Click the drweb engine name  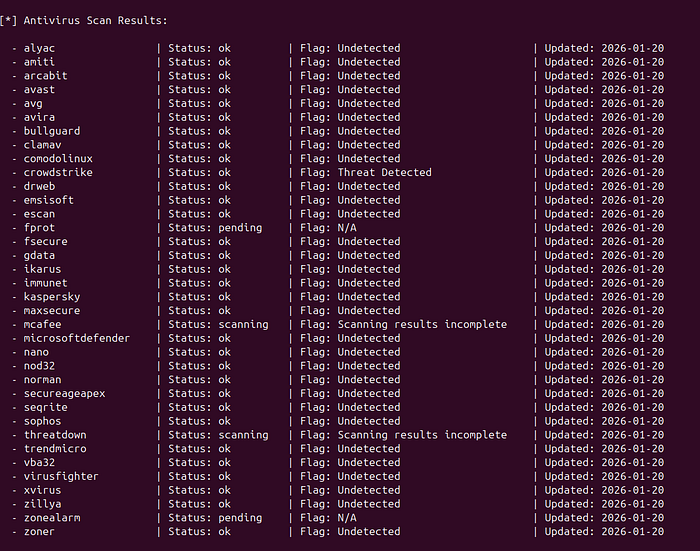(39, 187)
